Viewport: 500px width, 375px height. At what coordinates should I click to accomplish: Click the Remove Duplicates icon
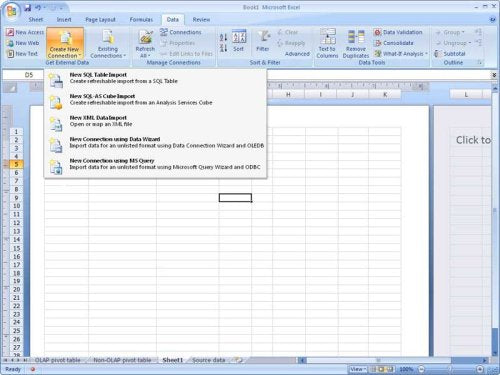(x=356, y=43)
